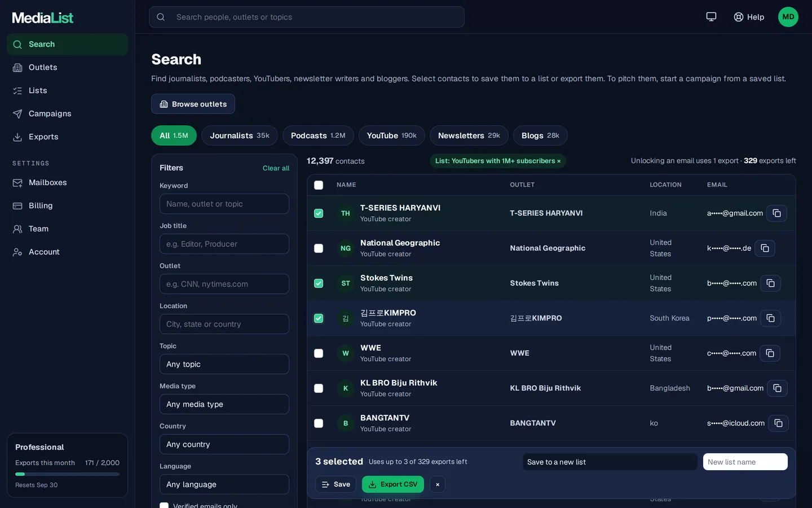Click the New list name field
Image resolution: width=812 pixels, height=508 pixels.
(745, 462)
